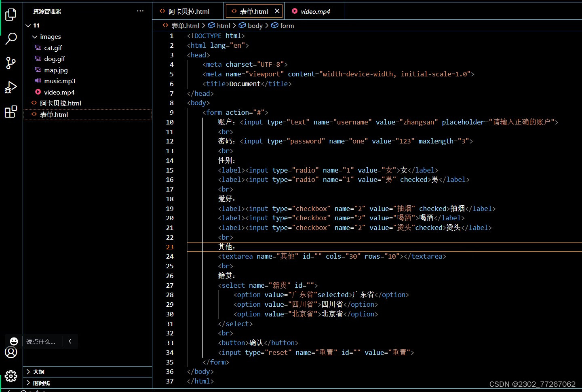Viewport: 582px width, 392px height.
Task: Close the 表单.html editor tab
Action: [277, 11]
